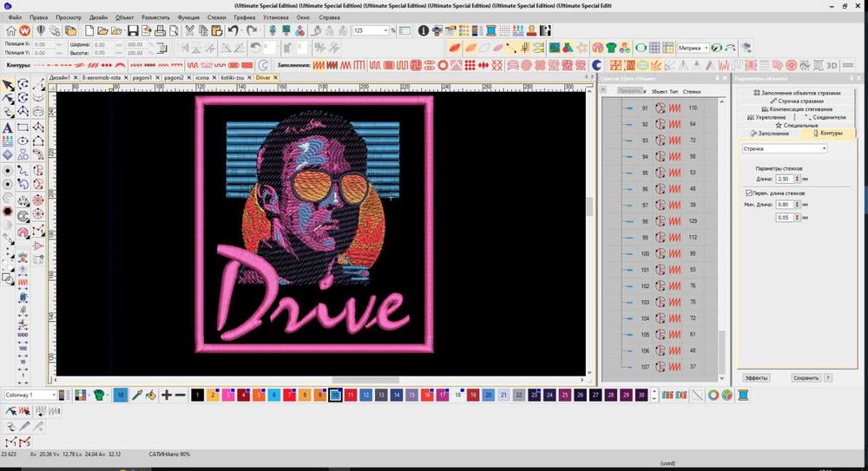Click the Сохранить button

pos(806,378)
